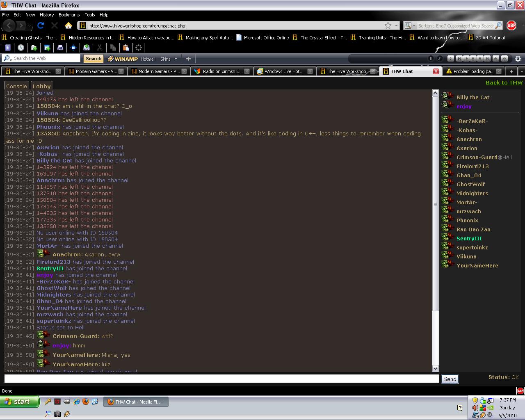Reload the page with the blue refresh arrow

coord(41,25)
